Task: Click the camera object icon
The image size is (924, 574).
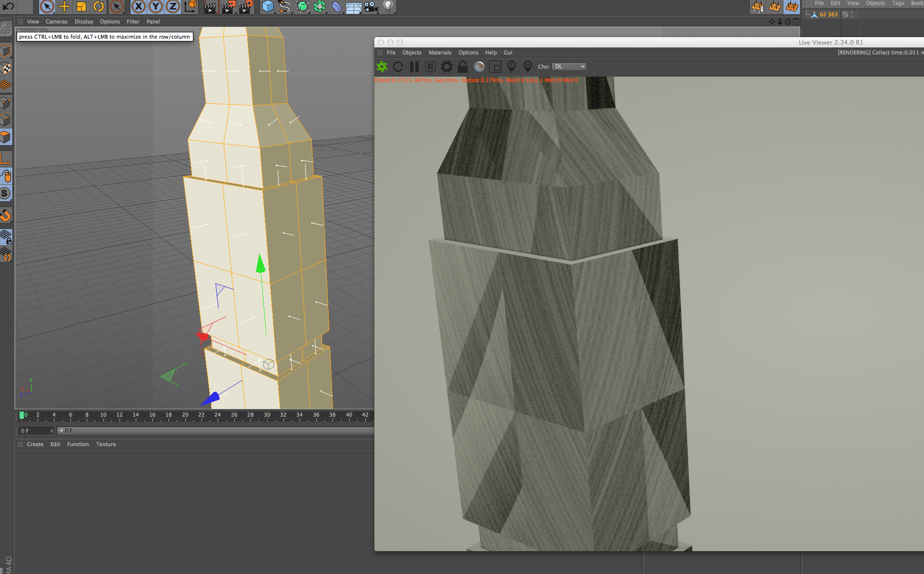Action: (371, 7)
